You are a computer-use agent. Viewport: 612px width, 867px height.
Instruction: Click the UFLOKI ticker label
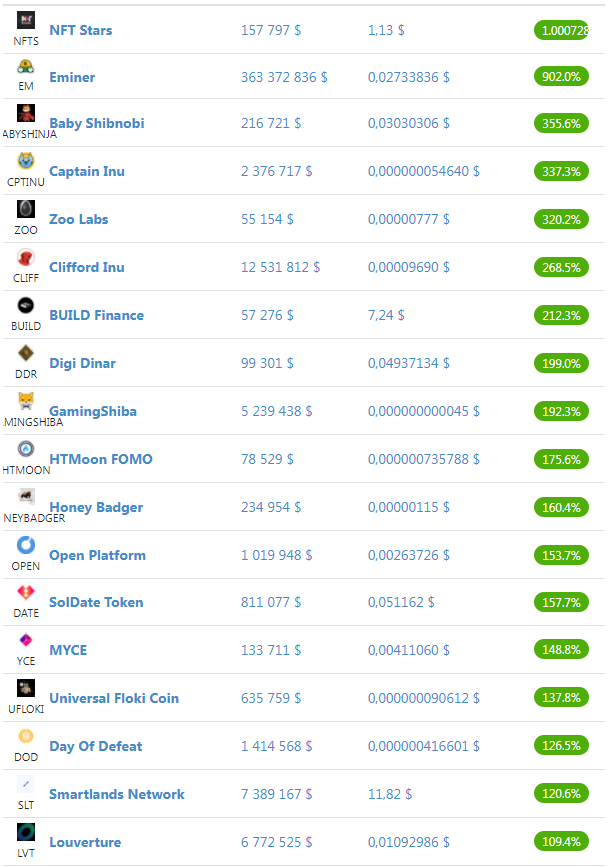tap(26, 709)
